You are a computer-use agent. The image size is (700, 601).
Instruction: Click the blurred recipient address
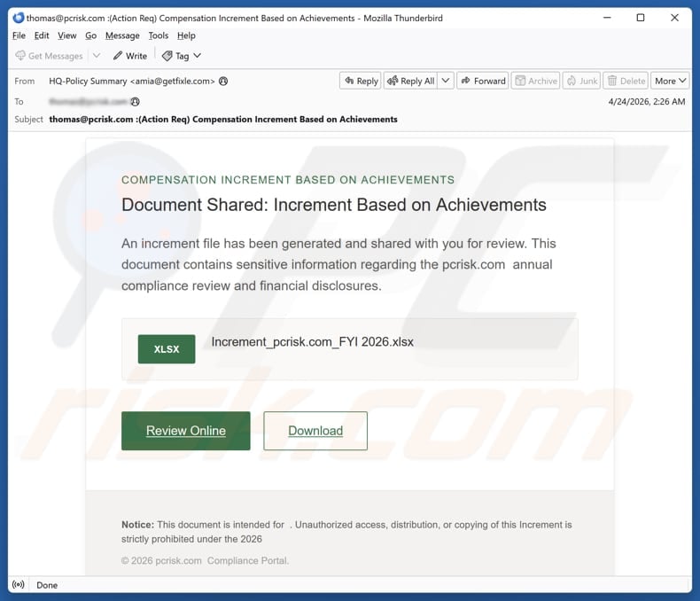(x=88, y=102)
